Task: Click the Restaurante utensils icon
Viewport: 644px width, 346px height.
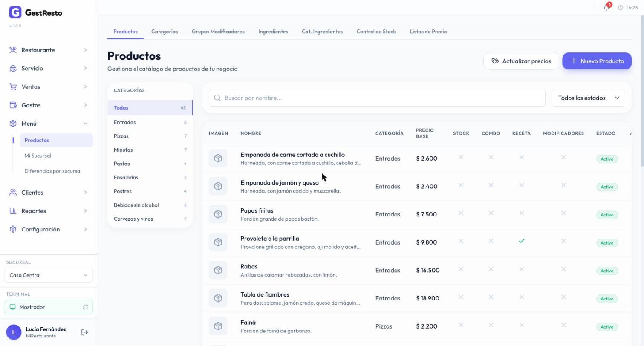Action: (x=13, y=50)
